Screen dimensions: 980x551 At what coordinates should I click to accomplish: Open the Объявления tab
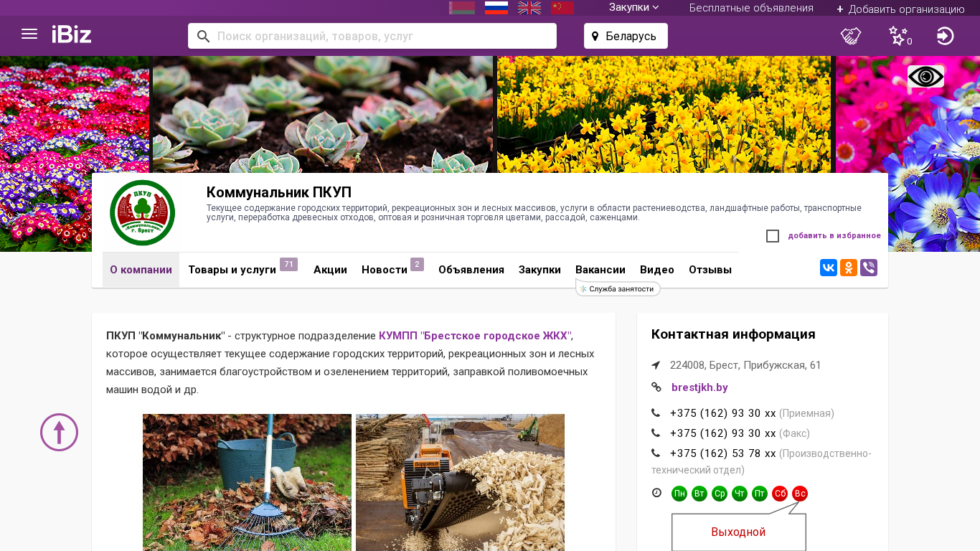pos(471,270)
